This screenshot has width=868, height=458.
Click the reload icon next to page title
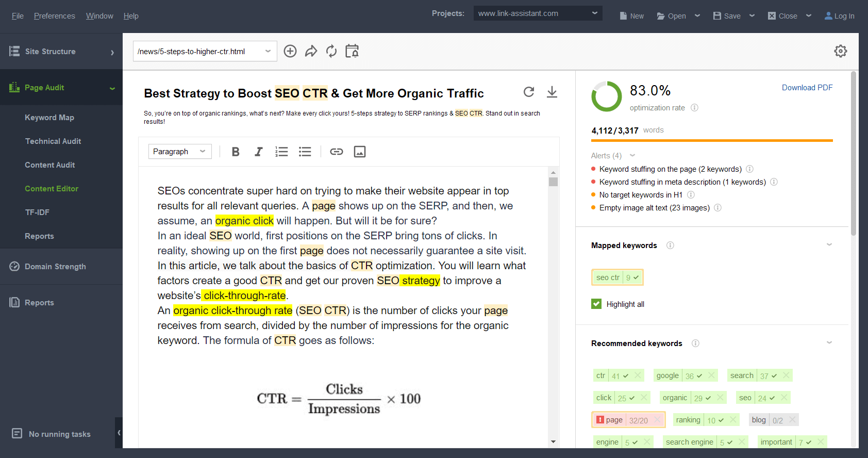pos(529,92)
